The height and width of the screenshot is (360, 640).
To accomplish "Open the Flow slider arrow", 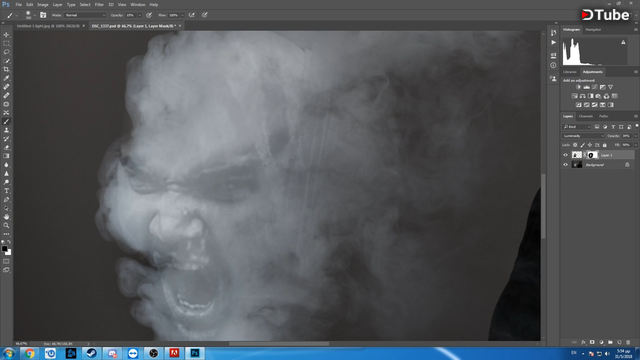I will [182, 15].
